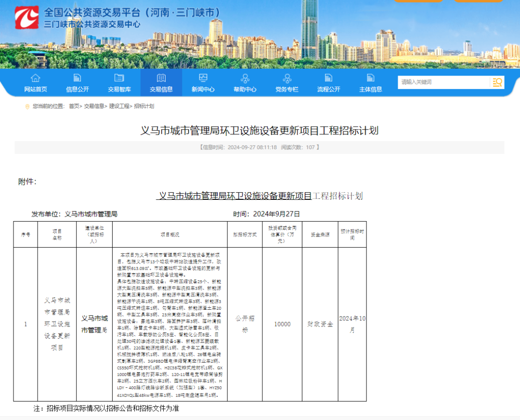The height and width of the screenshot is (420, 520).
Task: Go to 建设工程 in the breadcrumb
Action: (x=119, y=106)
